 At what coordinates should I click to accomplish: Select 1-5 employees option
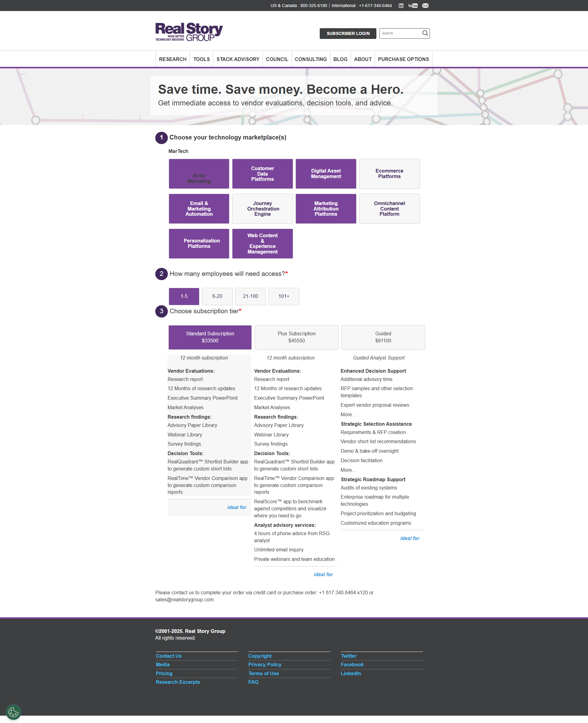(x=184, y=296)
